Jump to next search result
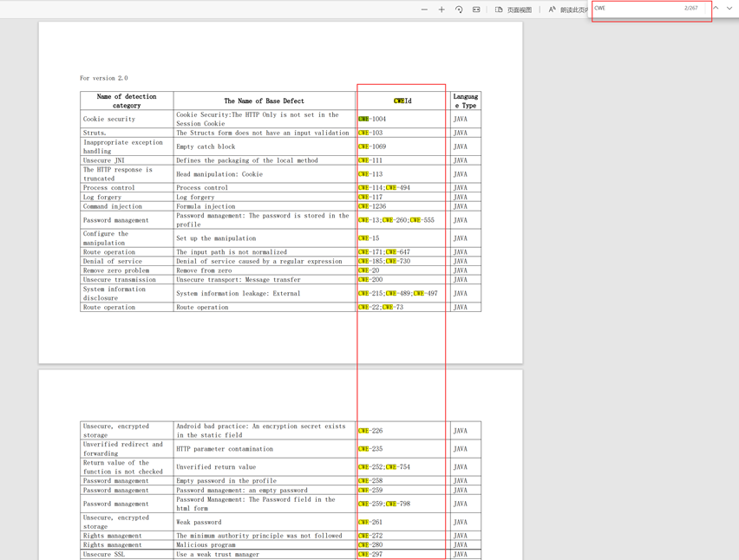This screenshot has width=739, height=560. click(x=729, y=9)
